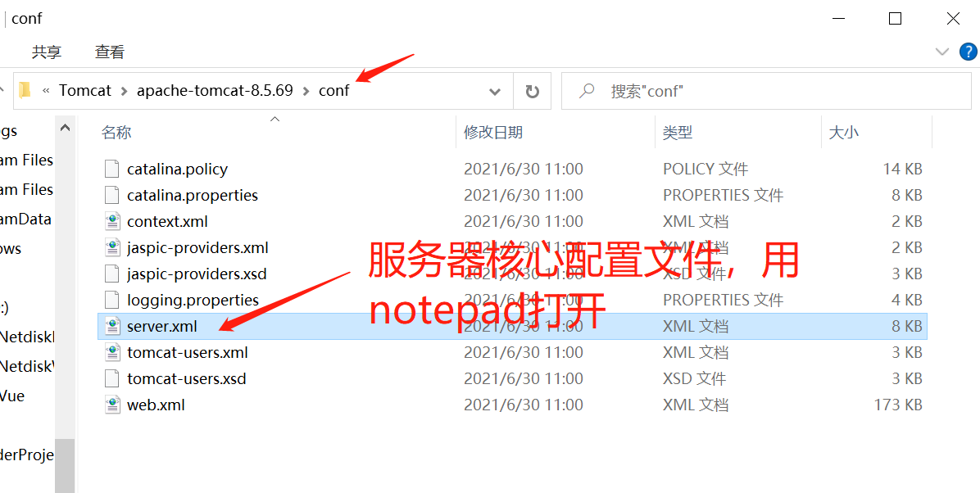Click POLICY 文件 type of catalina.policy

(706, 169)
